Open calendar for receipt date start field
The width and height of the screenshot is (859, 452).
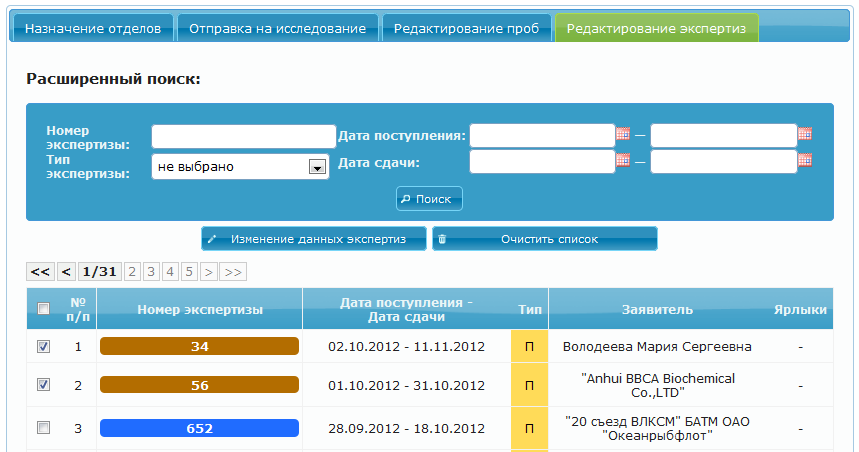point(622,134)
